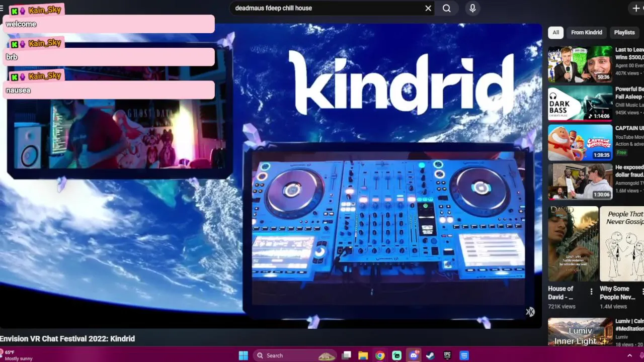Open the Dark Bass 1:14:06 thumbnail
644x362 pixels.
[x=580, y=104]
